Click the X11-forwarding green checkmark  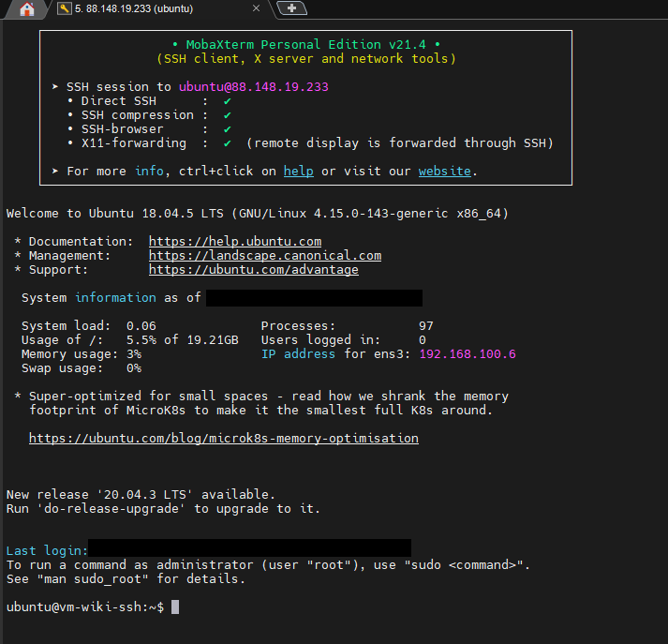coord(227,143)
